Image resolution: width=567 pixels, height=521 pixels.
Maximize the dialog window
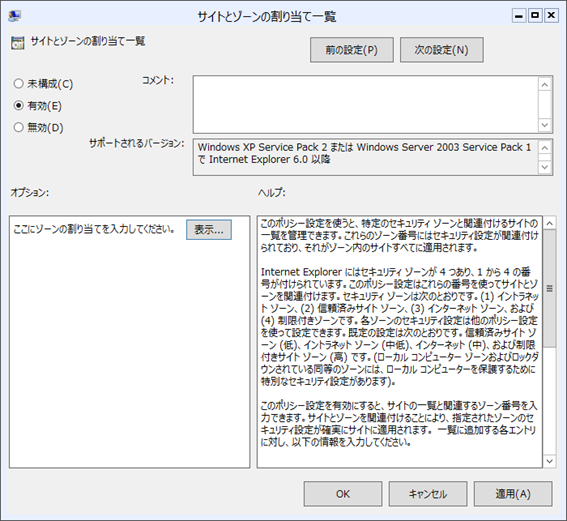[x=535, y=16]
